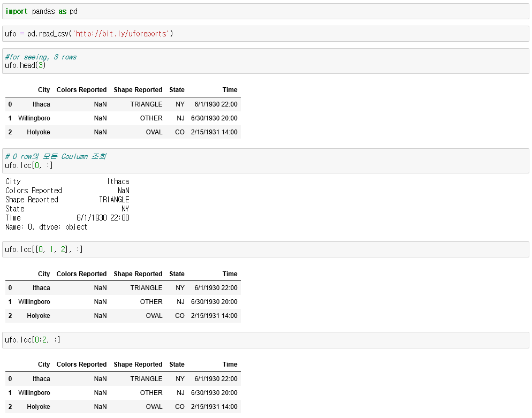Click '2/15/1931 14:00' in head(3) output table
This screenshot has height=418, width=532.
214,132
